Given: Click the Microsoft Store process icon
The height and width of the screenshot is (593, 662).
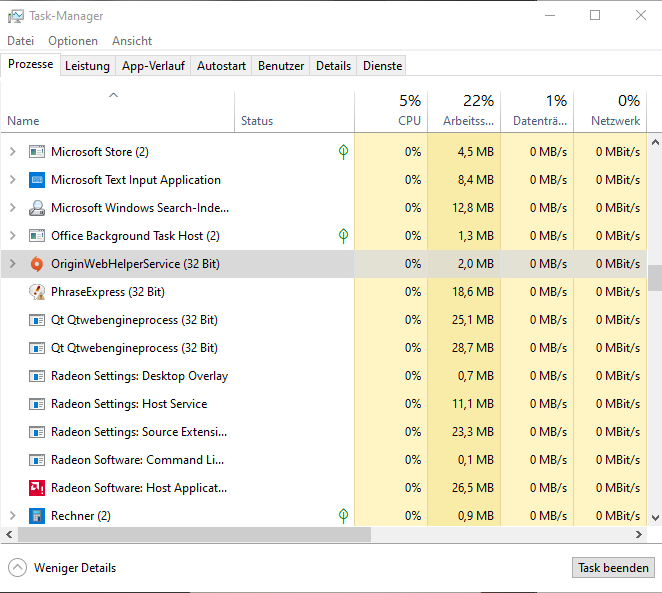Looking at the screenshot, I should point(37,152).
